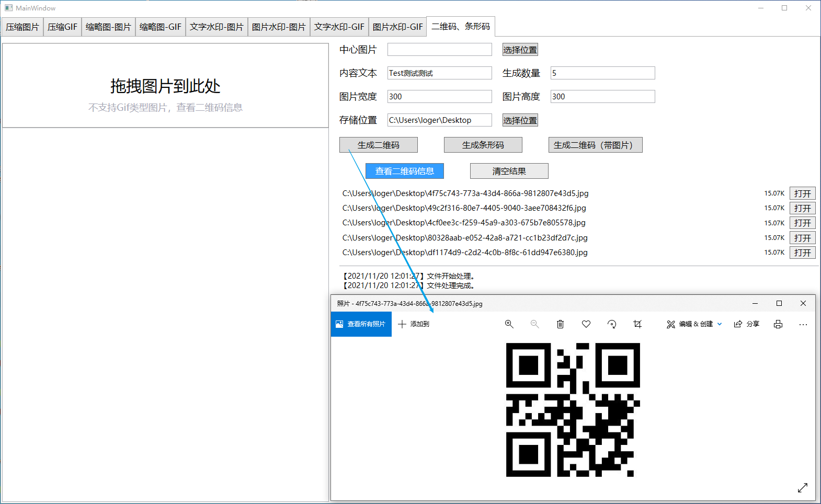Print the photo
Image resolution: width=821 pixels, height=504 pixels.
(778, 324)
